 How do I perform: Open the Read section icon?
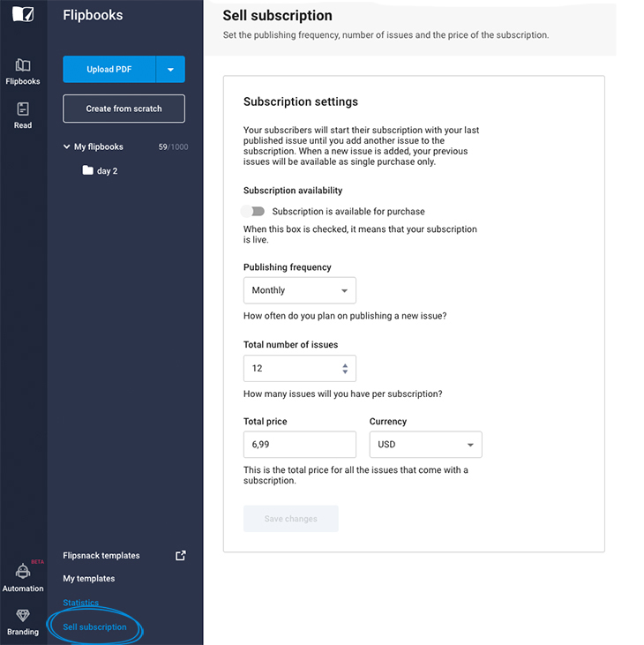(x=23, y=109)
